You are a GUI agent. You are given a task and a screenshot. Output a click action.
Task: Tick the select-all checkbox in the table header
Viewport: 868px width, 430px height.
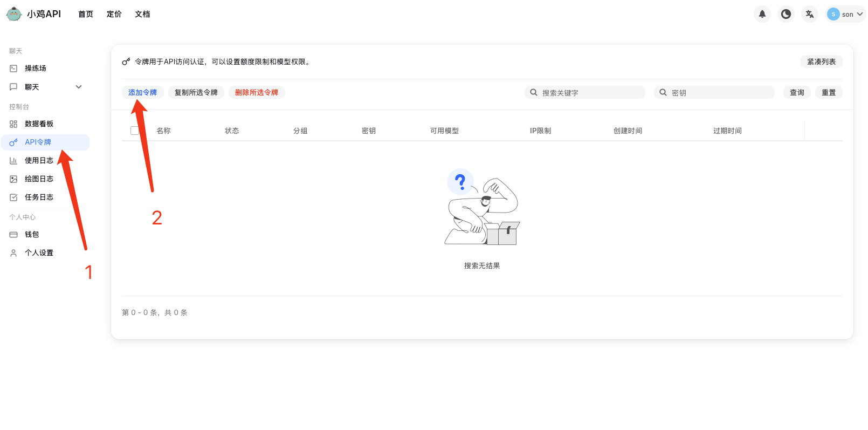click(135, 131)
